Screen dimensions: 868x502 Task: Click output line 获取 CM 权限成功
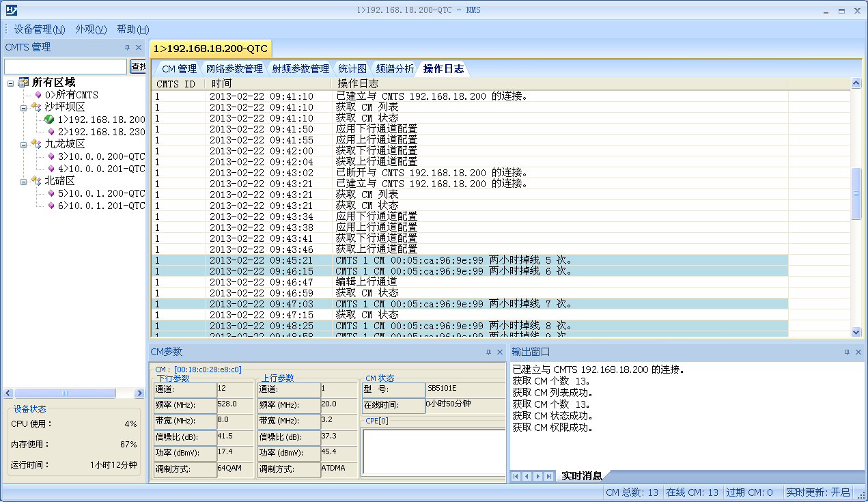click(x=552, y=428)
